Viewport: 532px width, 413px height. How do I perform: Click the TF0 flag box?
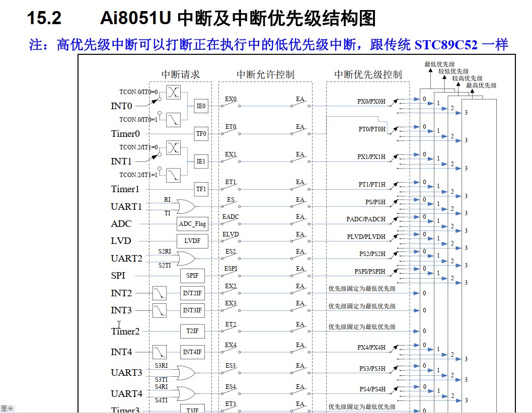pos(201,134)
